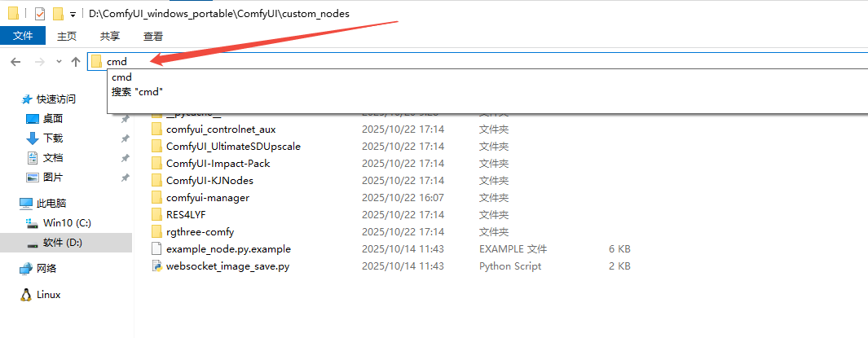Switch to the 查看 ribbon tab
The width and height of the screenshot is (868, 338).
pos(152,36)
